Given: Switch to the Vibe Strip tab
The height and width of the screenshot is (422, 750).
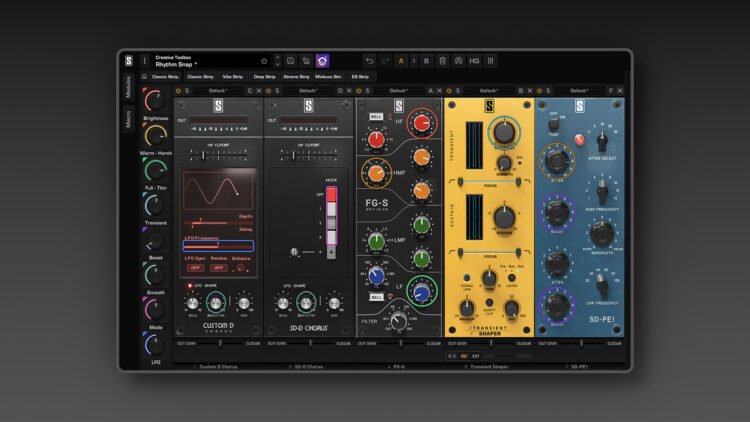Looking at the screenshot, I should click(232, 77).
